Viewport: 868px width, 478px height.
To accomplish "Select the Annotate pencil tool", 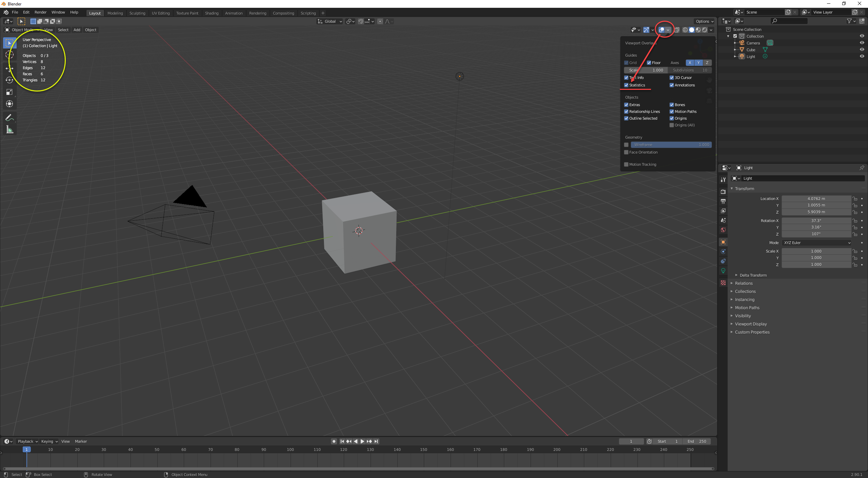I will pyautogui.click(x=9, y=118).
